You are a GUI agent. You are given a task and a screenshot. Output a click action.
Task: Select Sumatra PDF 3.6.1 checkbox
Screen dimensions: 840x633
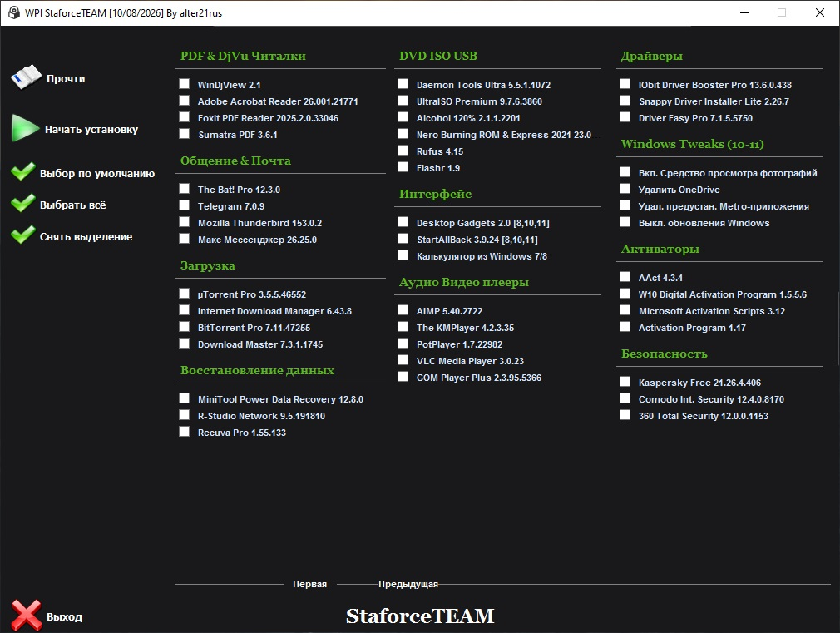(185, 133)
